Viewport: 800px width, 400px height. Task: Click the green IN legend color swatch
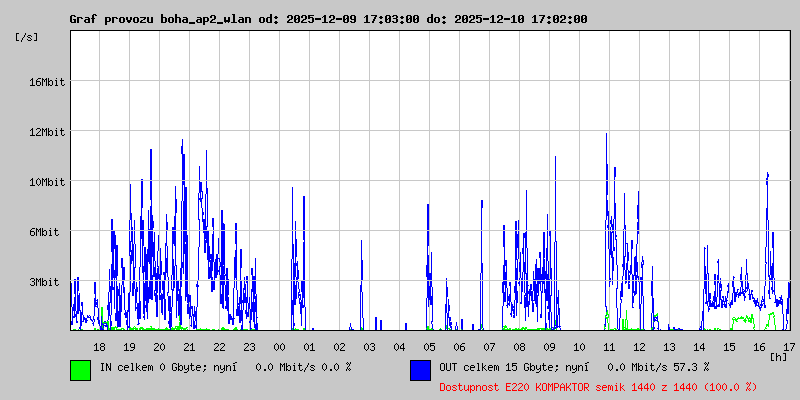click(80, 369)
